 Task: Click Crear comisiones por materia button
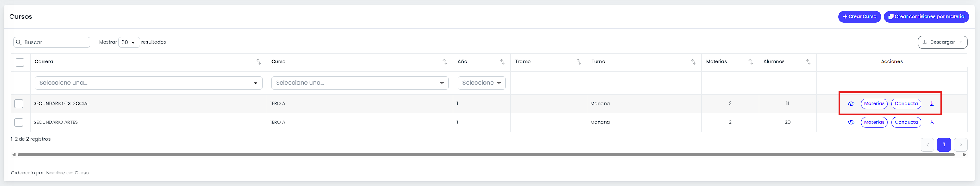pos(926,17)
